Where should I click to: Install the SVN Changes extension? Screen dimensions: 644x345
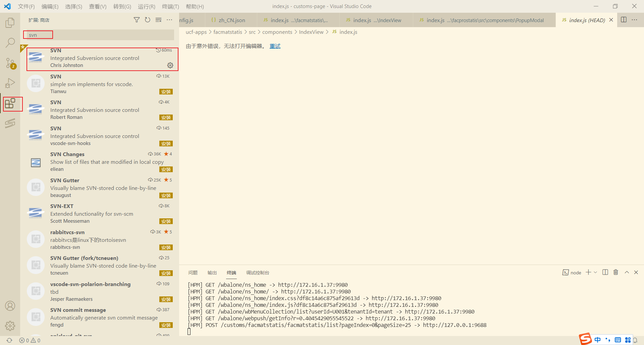click(166, 169)
